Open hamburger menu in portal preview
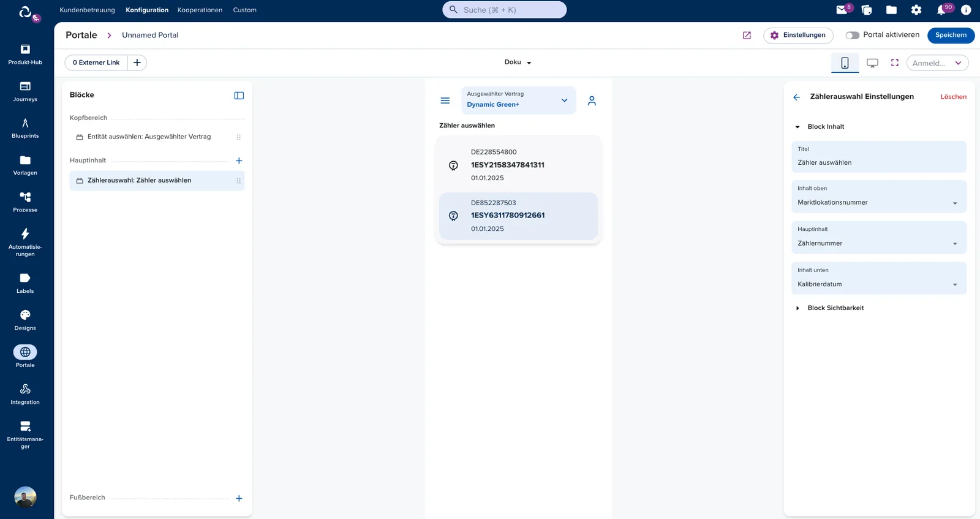The image size is (980, 519). click(x=445, y=100)
